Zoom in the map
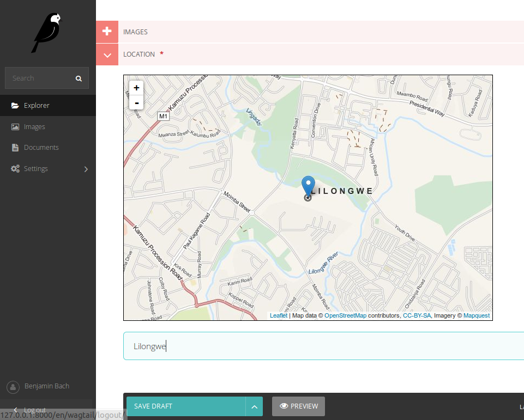Viewport: 524px width, 420px height. 136,88
